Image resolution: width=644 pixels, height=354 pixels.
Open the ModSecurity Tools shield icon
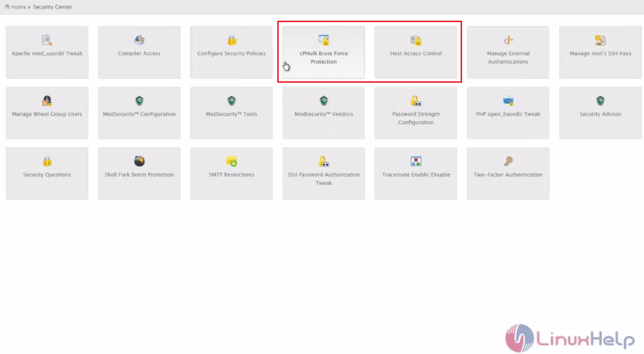232,101
